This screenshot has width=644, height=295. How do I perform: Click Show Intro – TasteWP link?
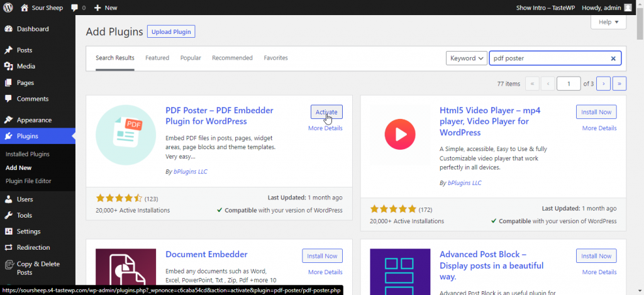click(545, 8)
